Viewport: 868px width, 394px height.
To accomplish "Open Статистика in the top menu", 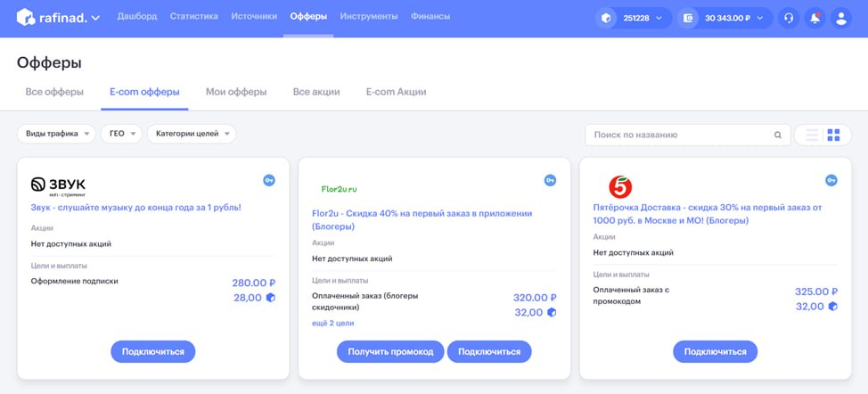I will [193, 17].
